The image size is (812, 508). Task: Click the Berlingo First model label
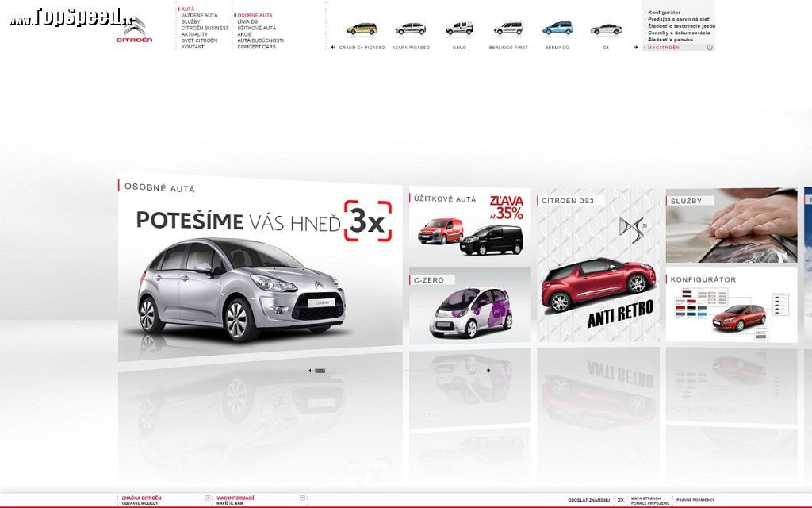[x=508, y=47]
